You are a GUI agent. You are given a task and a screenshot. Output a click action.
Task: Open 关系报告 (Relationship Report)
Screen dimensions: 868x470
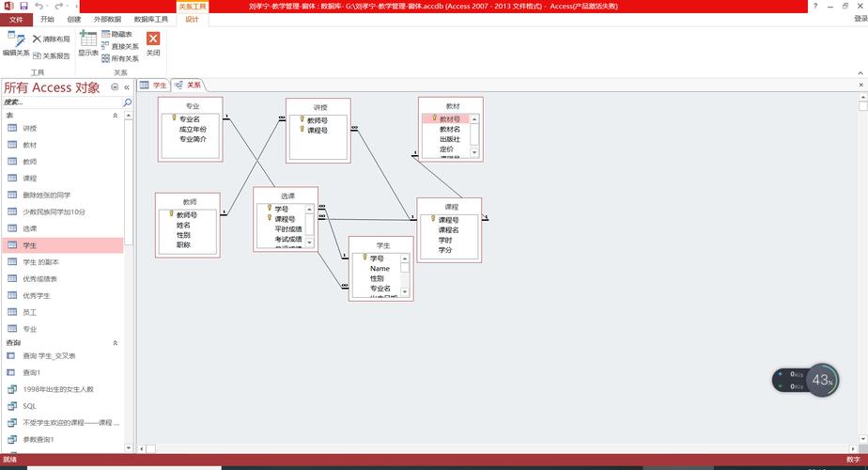(51, 55)
